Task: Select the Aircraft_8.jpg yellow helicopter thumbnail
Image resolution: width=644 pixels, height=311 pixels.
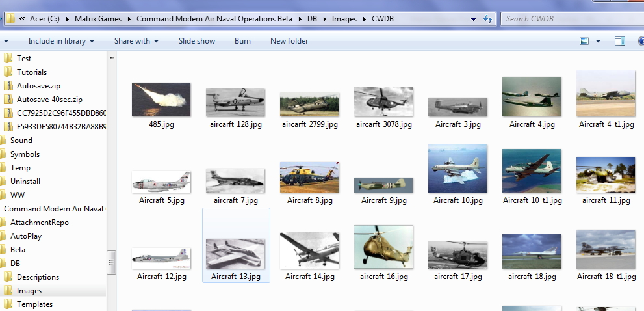Action: click(309, 177)
